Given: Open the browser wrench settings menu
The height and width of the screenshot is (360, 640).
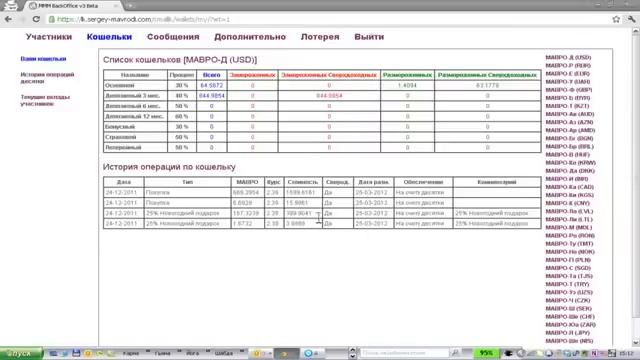Looking at the screenshot, I should [x=631, y=19].
